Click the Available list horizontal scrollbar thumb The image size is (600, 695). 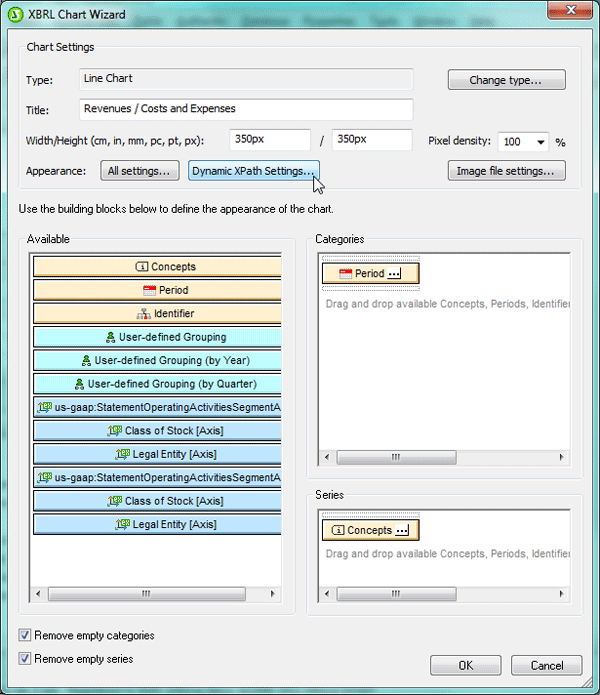[x=147, y=594]
